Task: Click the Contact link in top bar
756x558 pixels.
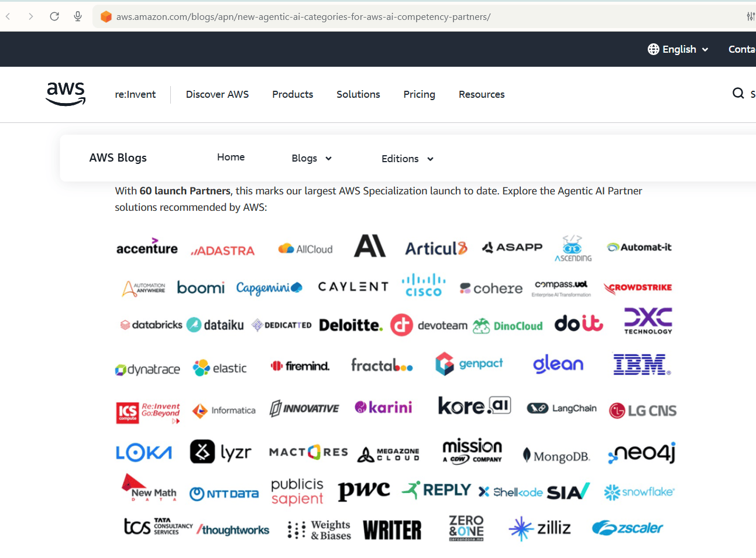Action: tap(742, 49)
